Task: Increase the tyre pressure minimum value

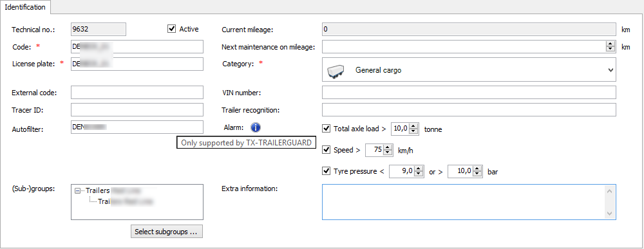Action: [x=418, y=169]
